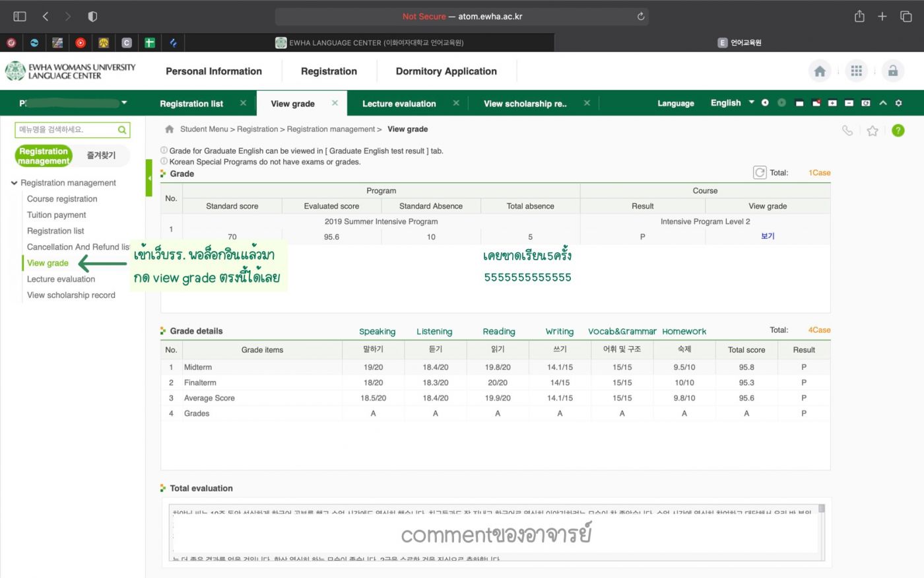
Task: Click the home icon in the header
Action: [x=820, y=71]
